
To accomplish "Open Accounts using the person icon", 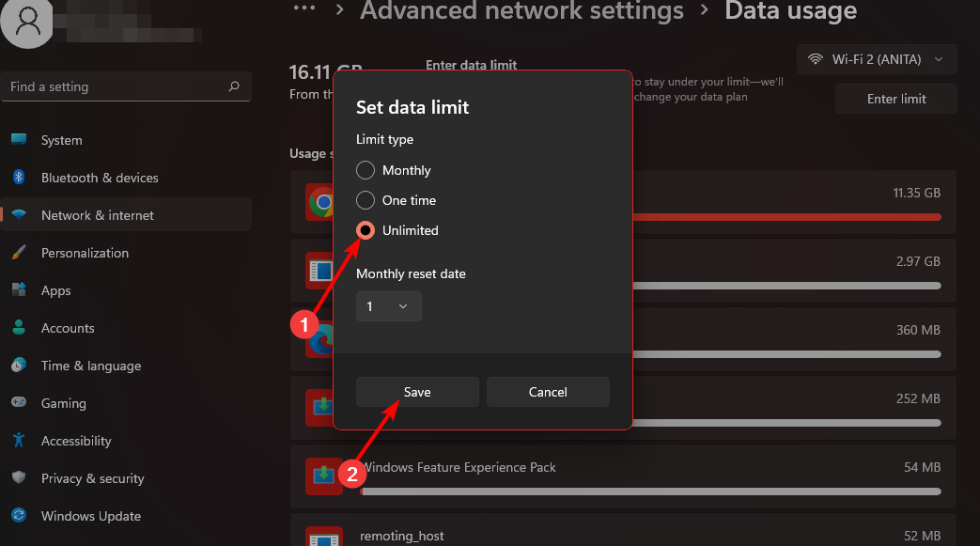I will point(19,328).
